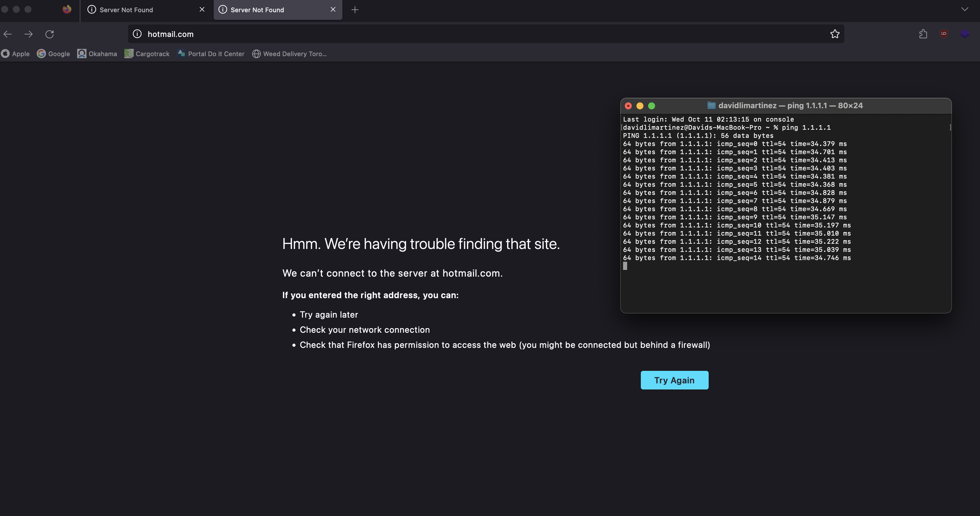Click heading 'Hmm. We're having trouble finding that site.'
The height and width of the screenshot is (516, 980).
pos(421,244)
